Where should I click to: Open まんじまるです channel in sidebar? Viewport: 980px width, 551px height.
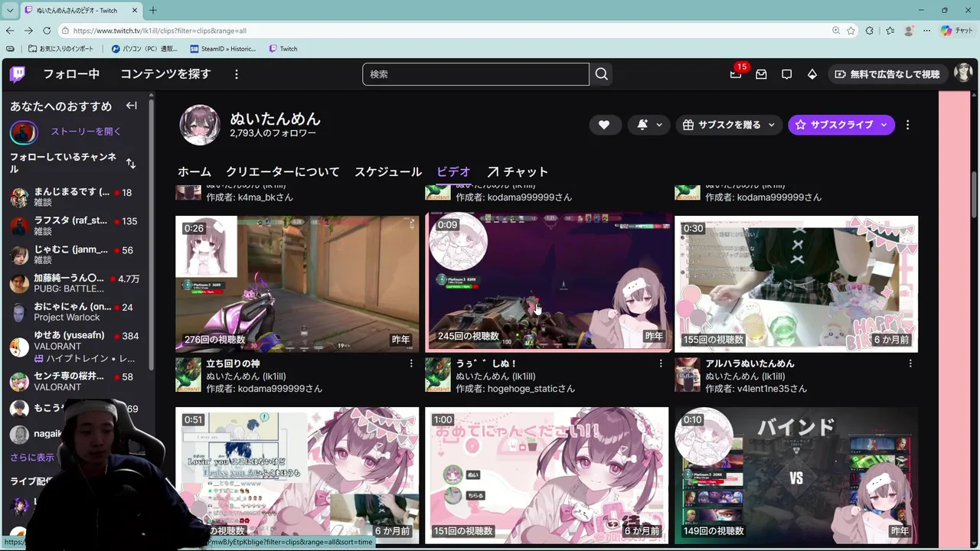pos(77,197)
